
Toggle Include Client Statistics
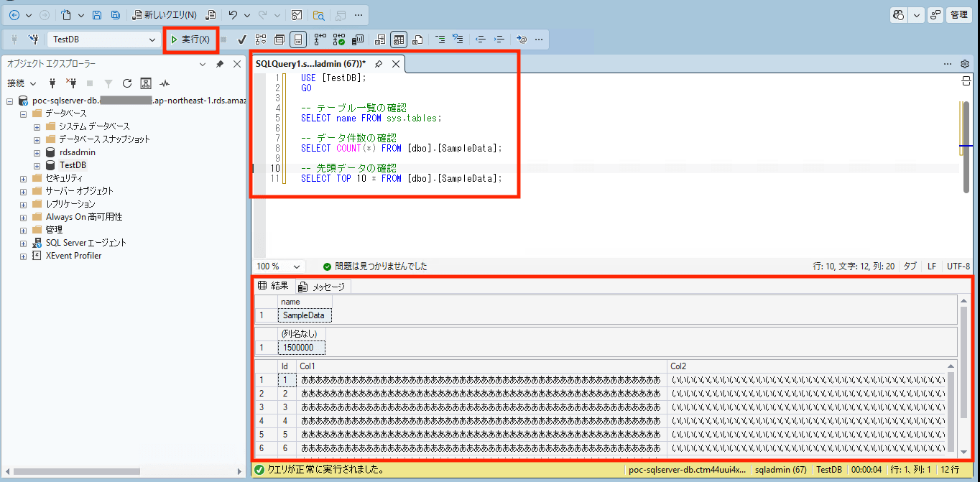[x=357, y=40]
